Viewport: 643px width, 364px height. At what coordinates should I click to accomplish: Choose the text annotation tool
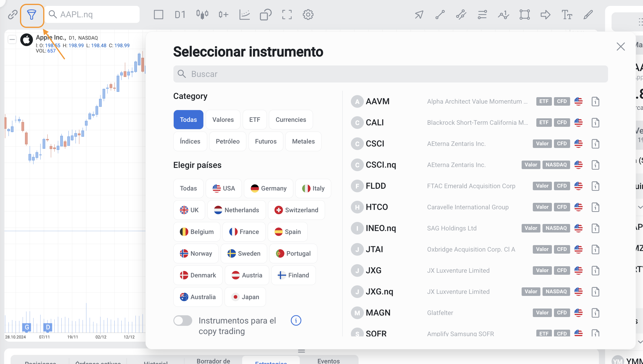567,15
